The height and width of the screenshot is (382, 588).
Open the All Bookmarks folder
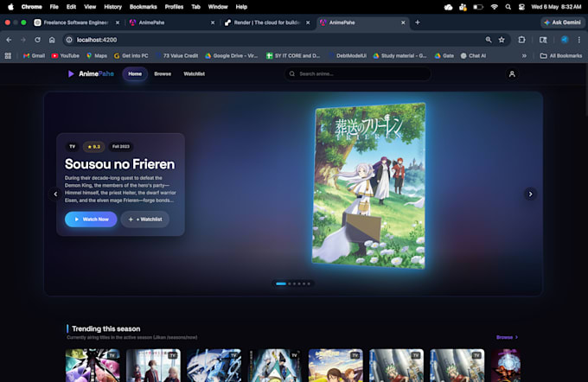(x=561, y=56)
